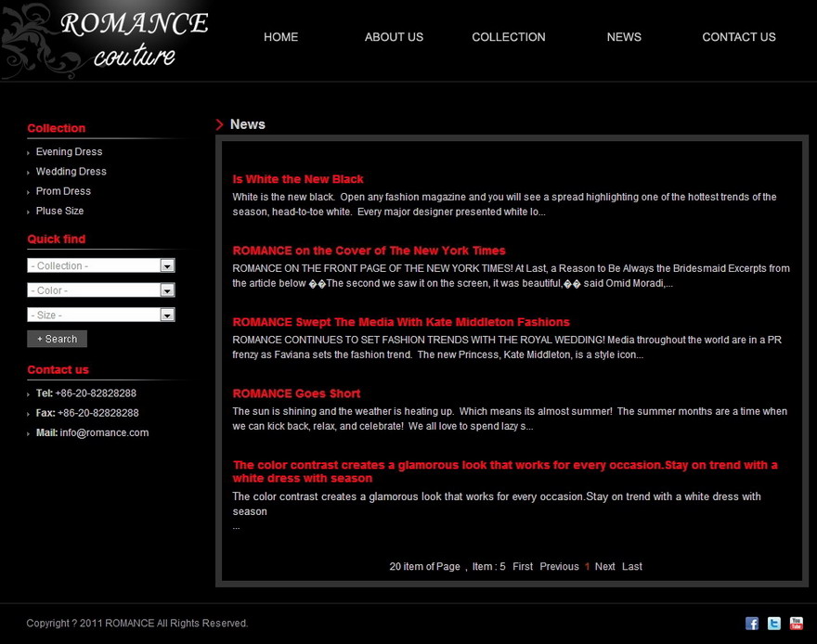Open the YouTube icon in footer

pos(797,624)
